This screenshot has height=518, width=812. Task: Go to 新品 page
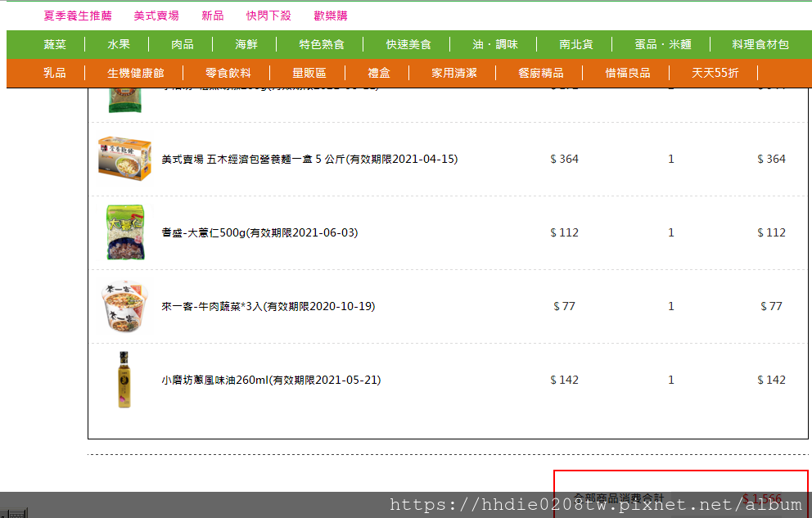click(x=212, y=16)
